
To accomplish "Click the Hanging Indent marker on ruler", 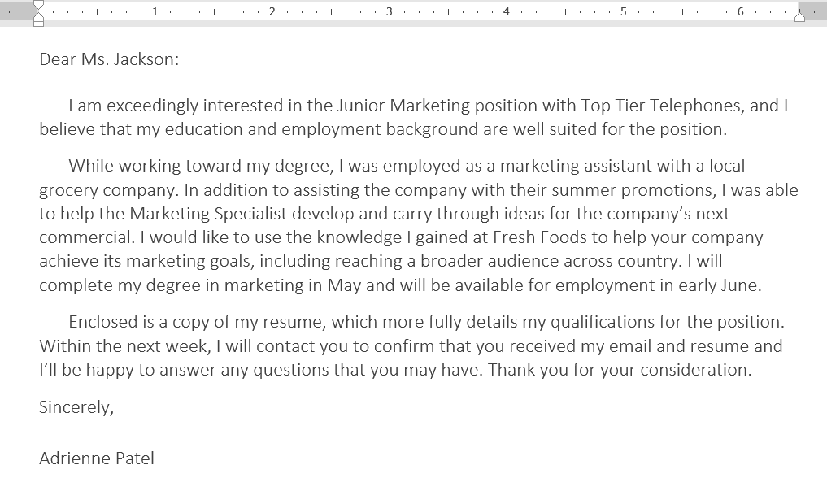I will [x=38, y=17].
